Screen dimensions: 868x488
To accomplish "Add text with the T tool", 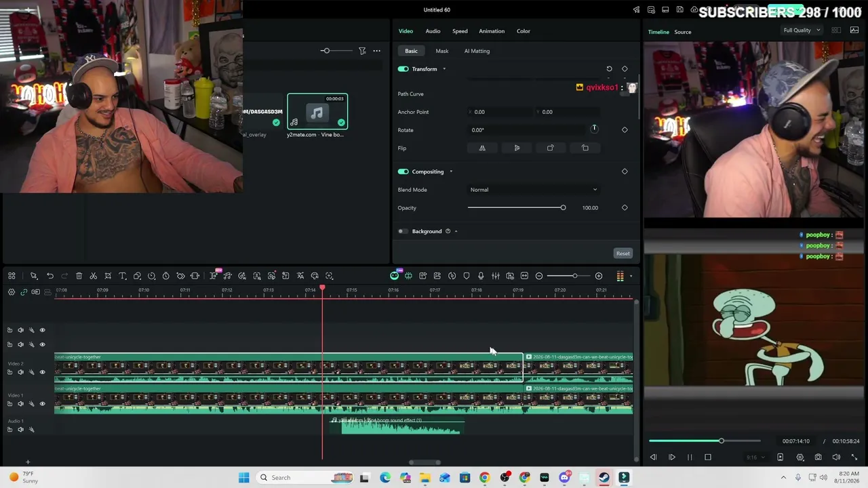I will tap(123, 276).
